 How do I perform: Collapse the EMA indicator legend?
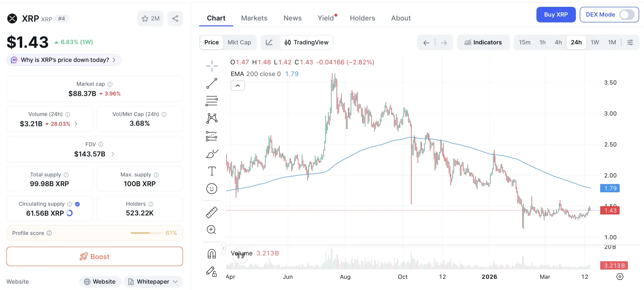click(x=237, y=85)
